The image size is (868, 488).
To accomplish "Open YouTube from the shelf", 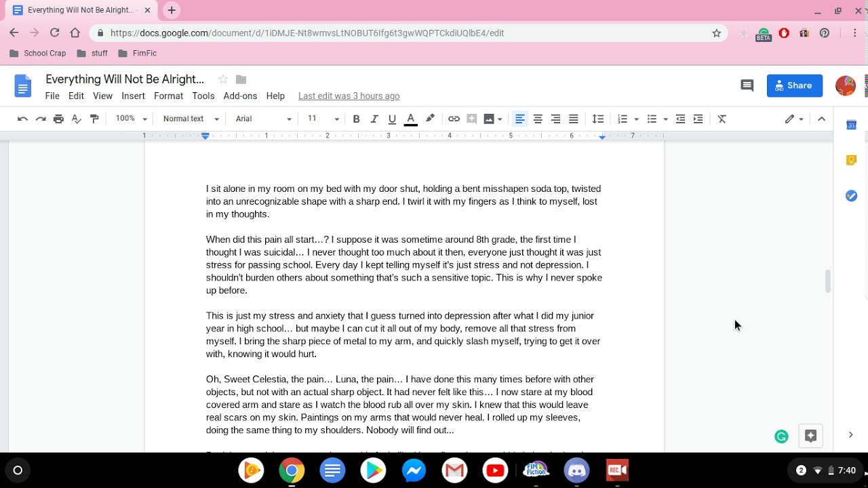I will (495, 470).
